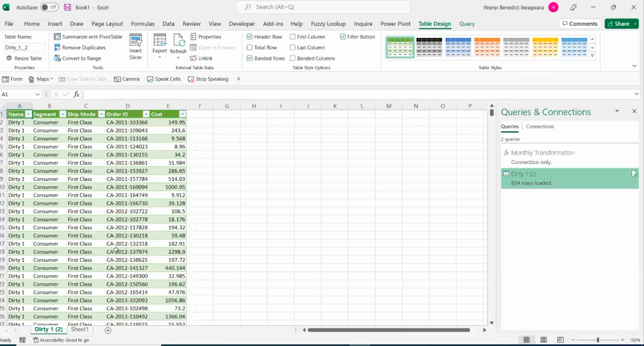Click Summarize with PivotTable icon
Viewport: 644px width, 346px height.
click(x=58, y=37)
